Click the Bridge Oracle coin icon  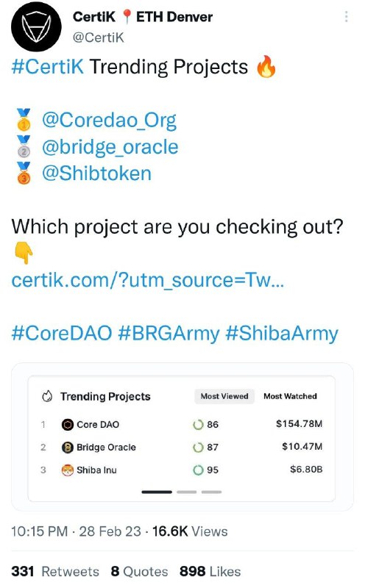67,448
